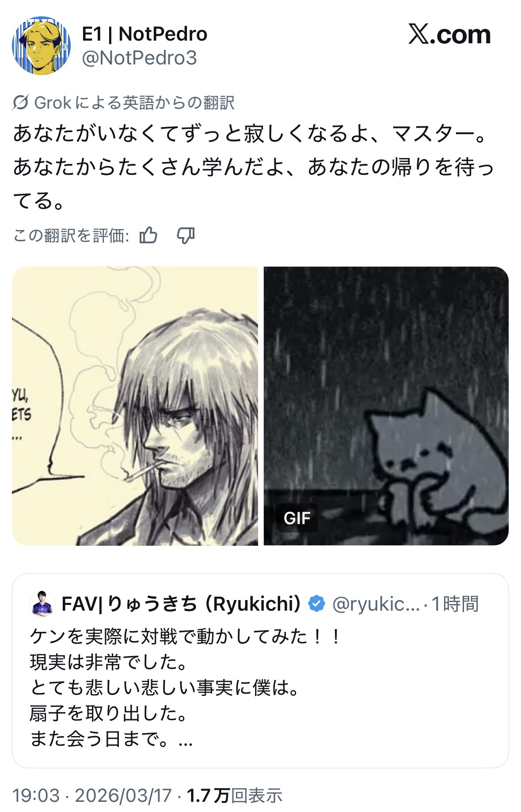This screenshot has height=812, width=521.
Task: Click the X.com logo
Action: [x=449, y=34]
